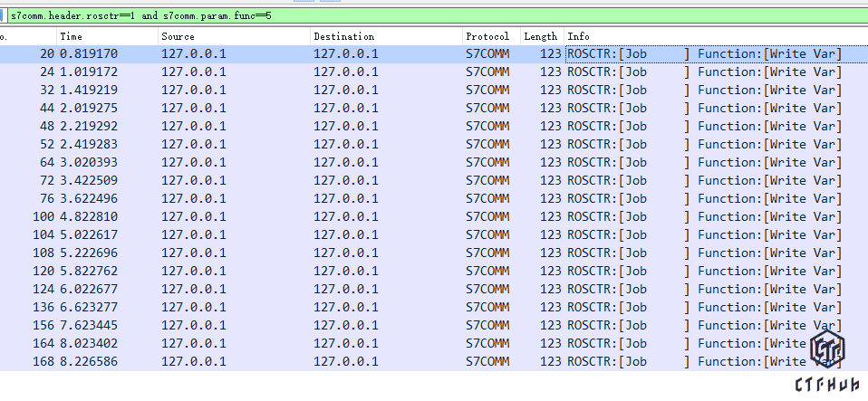Sort by the Protocol column header

click(x=489, y=36)
